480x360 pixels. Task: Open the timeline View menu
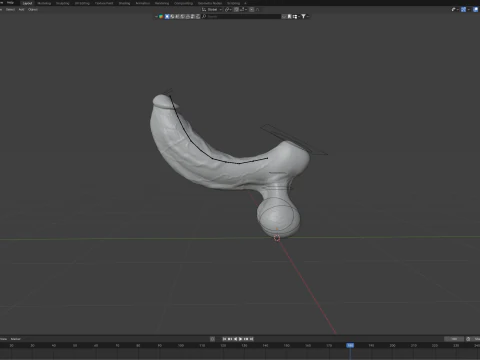coord(4,339)
